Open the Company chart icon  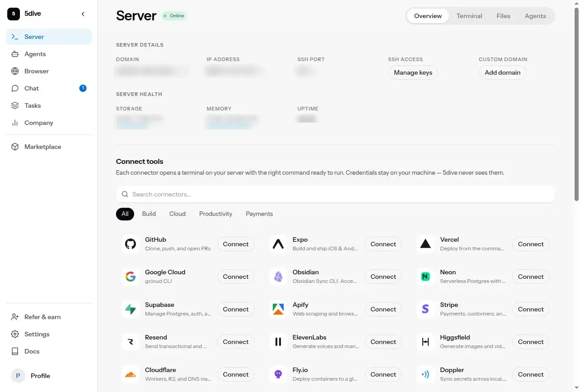(15, 123)
